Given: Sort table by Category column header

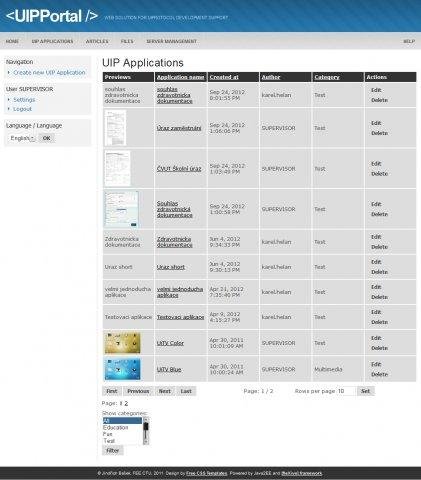Looking at the screenshot, I should click(x=327, y=77).
